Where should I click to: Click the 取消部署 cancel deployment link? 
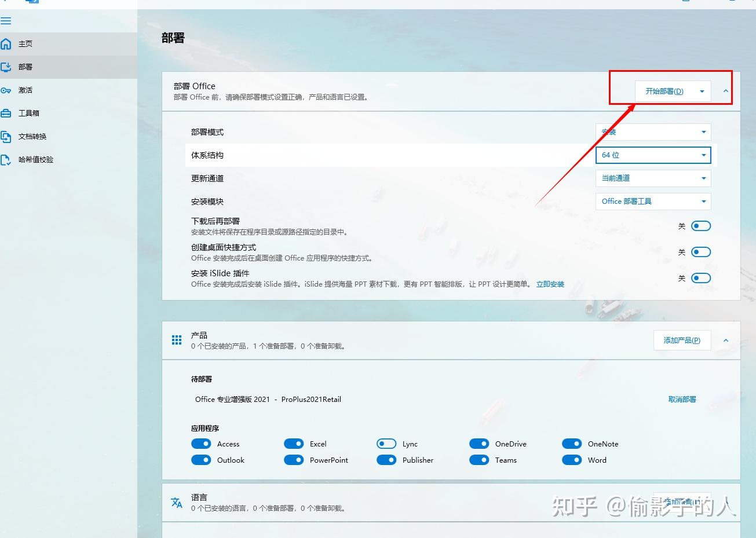682,399
